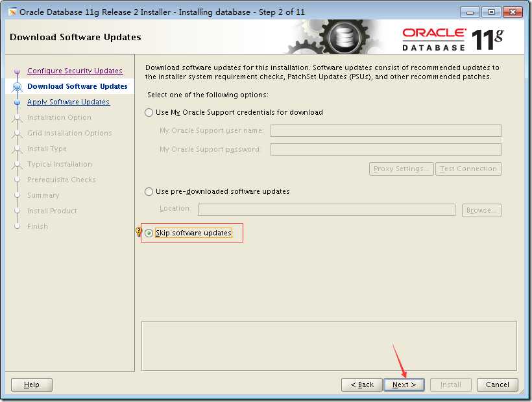Minimize the installer window
Screen dimensions: 532x402
click(470, 12)
